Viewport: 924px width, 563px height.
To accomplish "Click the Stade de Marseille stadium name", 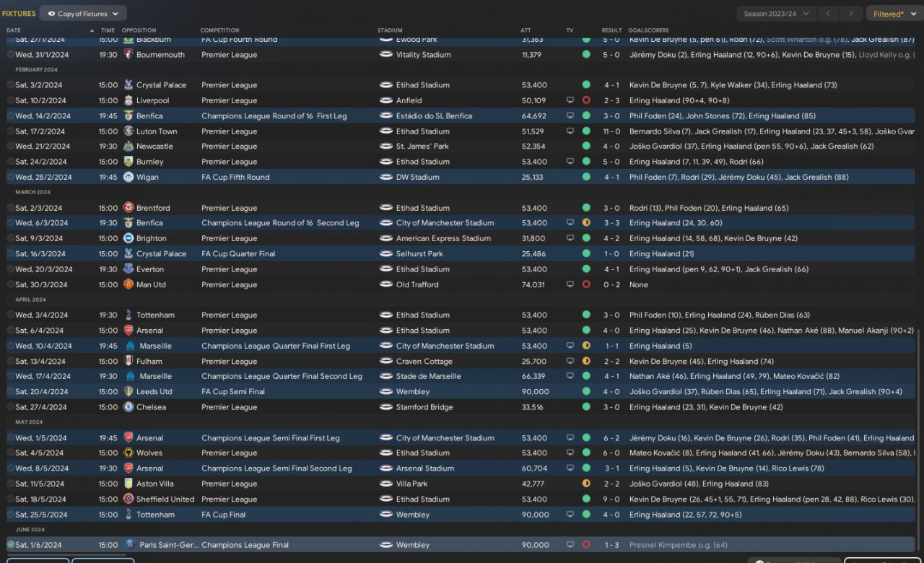I will (x=430, y=376).
